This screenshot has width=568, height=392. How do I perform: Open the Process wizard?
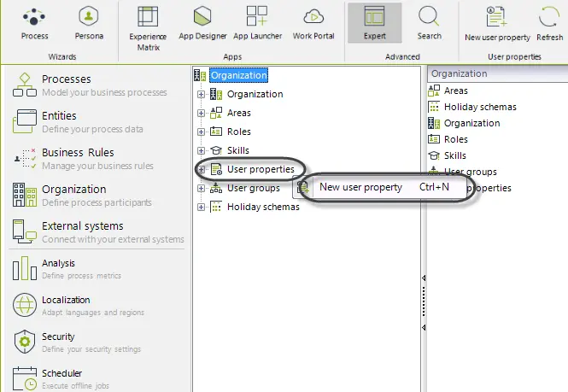tap(34, 24)
